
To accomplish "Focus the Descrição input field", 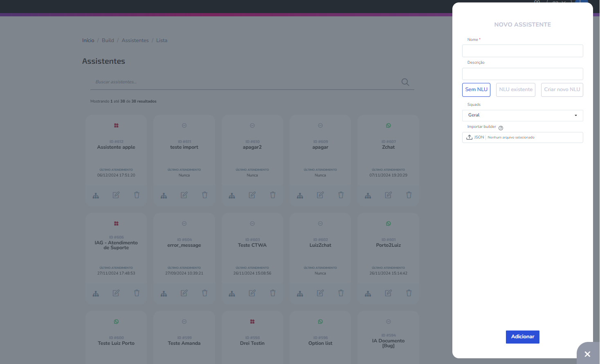I will pyautogui.click(x=523, y=74).
